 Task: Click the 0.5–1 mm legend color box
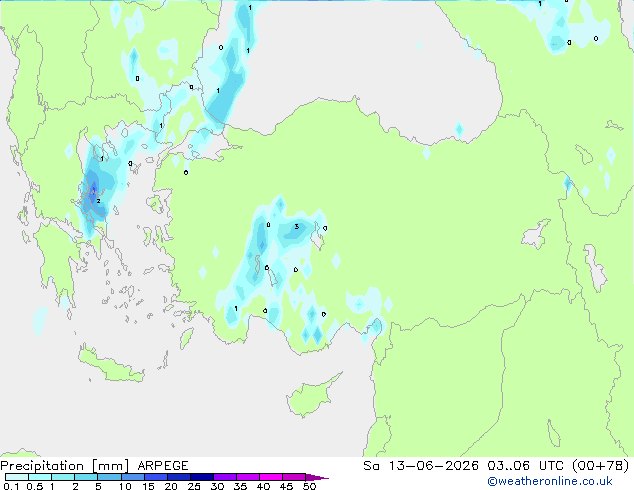[40, 477]
